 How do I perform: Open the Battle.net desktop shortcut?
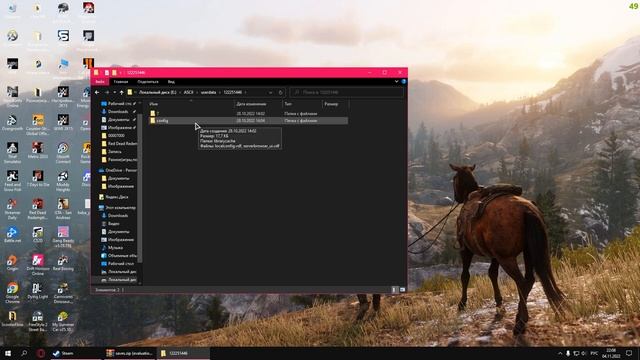pyautogui.click(x=12, y=235)
